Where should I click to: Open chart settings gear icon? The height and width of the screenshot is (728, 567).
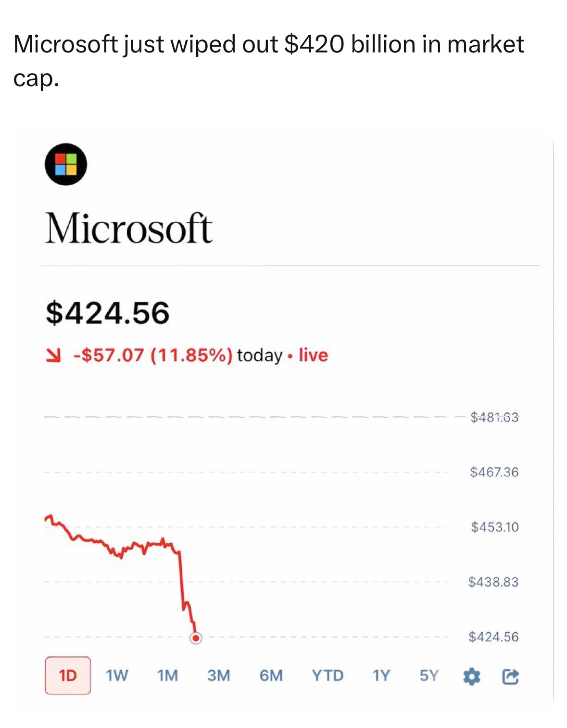(471, 677)
